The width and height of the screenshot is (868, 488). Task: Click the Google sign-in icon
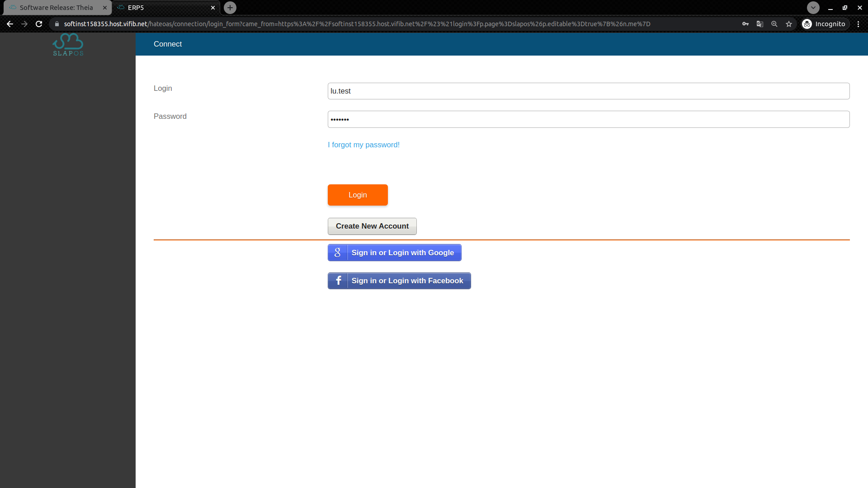pyautogui.click(x=337, y=253)
